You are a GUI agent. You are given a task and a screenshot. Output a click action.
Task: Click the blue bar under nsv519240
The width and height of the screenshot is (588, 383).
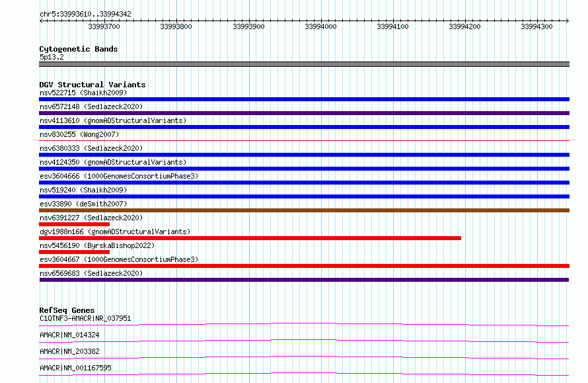pos(304,196)
